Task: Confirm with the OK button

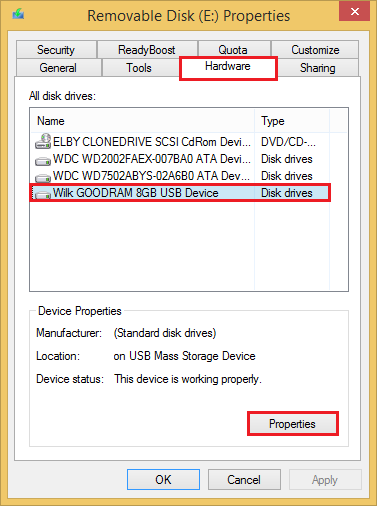Action: point(163,480)
